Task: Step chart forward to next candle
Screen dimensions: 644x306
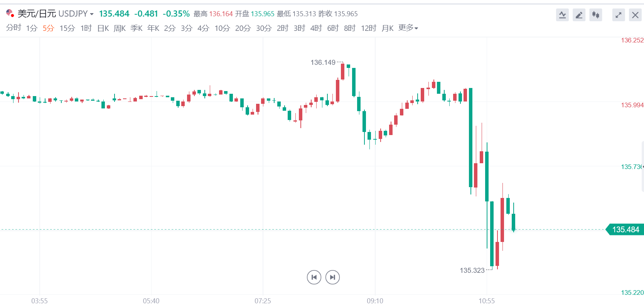Action: (x=332, y=277)
